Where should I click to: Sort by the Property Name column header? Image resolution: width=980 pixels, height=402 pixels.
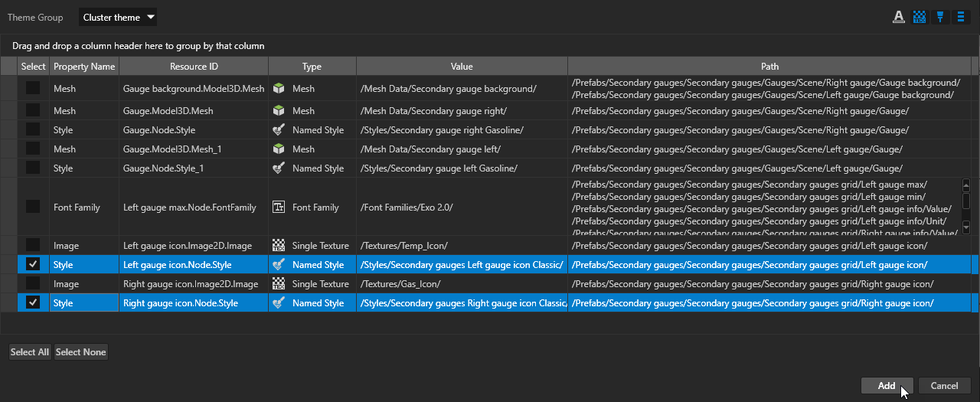coord(84,67)
